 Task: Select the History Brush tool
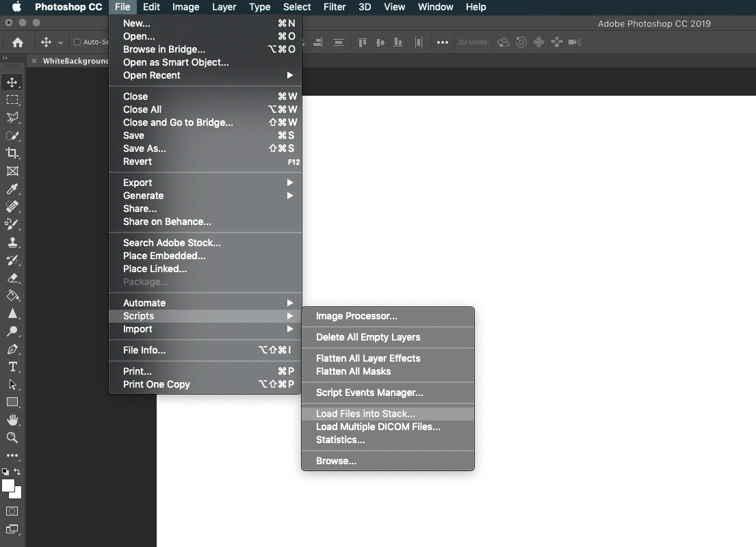click(x=12, y=261)
